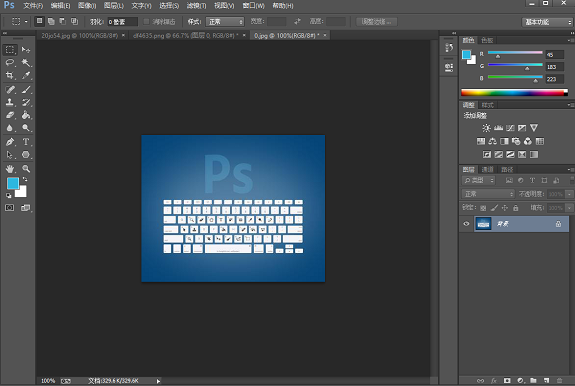Image resolution: width=575 pixels, height=386 pixels.
Task: Open the 文件(F) menu
Action: [33, 6]
